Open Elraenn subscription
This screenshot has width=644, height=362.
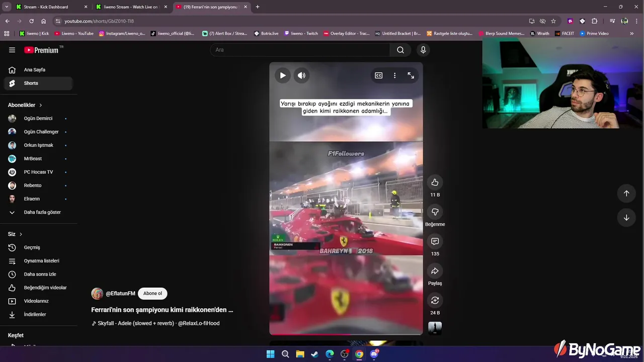pos(38,199)
